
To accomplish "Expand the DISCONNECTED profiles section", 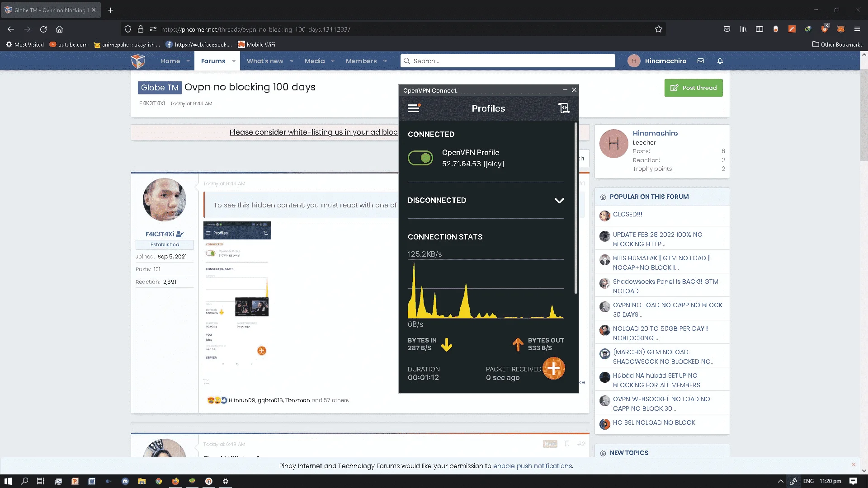I will point(559,201).
